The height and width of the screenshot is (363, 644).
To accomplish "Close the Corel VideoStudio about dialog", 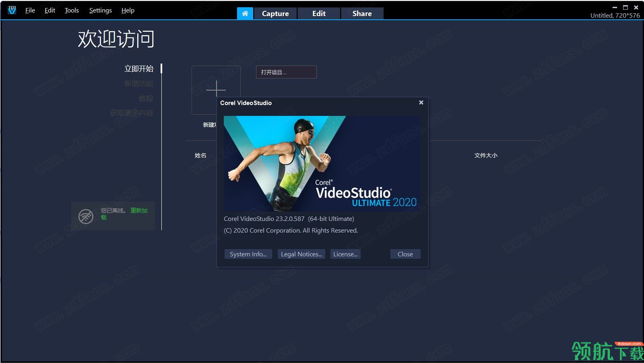I will tap(421, 103).
